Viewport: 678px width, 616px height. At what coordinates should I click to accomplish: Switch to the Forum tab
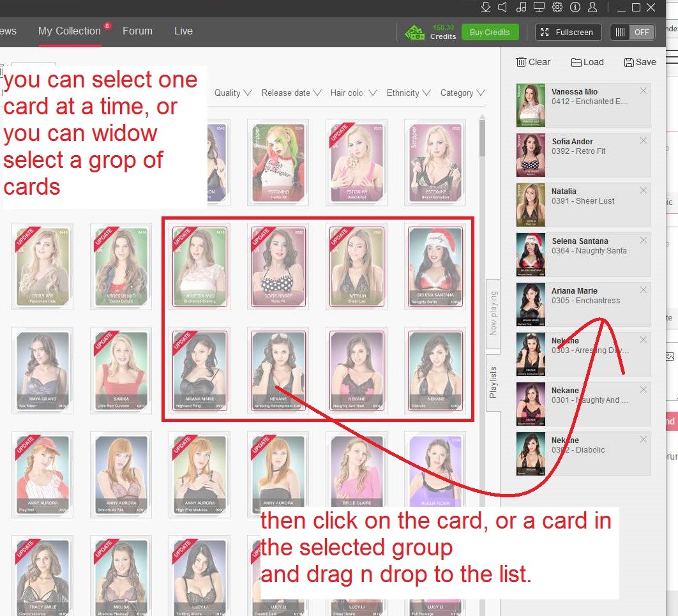click(137, 31)
